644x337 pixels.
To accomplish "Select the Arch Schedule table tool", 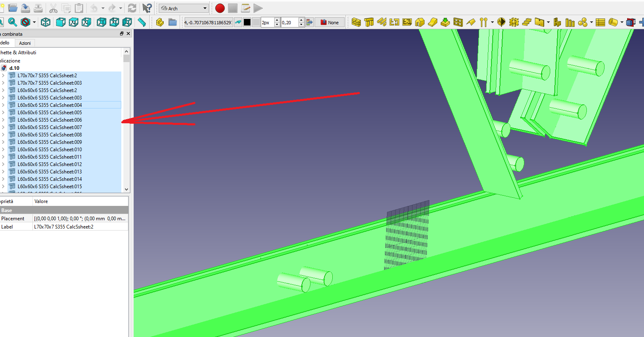I will [600, 22].
